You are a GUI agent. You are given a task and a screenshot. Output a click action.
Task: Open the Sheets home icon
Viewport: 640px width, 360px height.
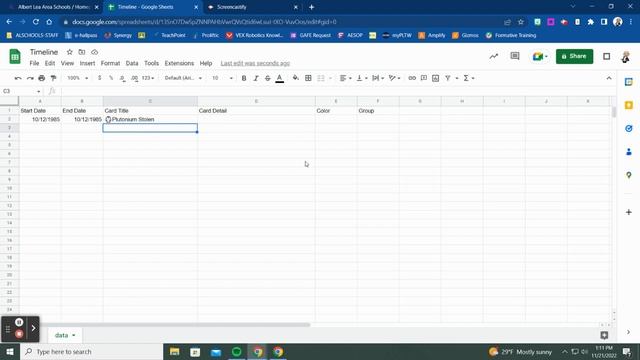click(x=15, y=56)
